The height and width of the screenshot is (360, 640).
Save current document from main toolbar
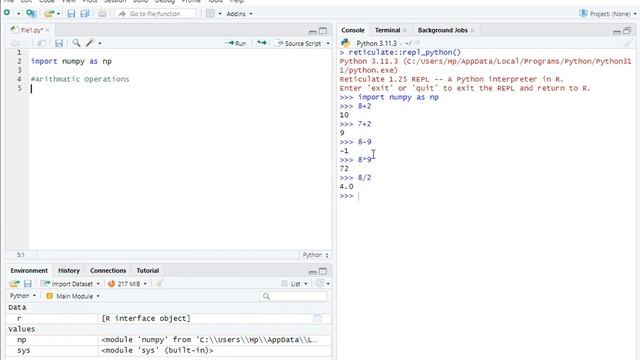coord(71,13)
